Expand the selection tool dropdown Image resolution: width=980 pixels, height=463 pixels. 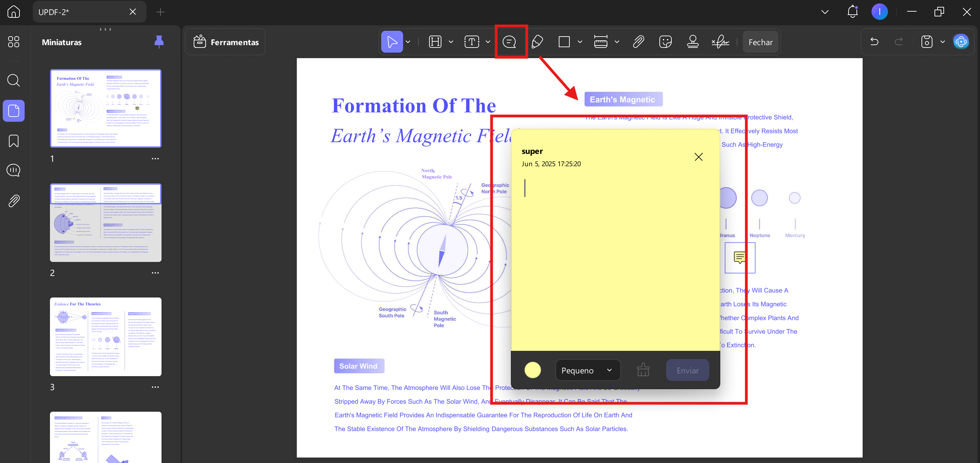408,42
